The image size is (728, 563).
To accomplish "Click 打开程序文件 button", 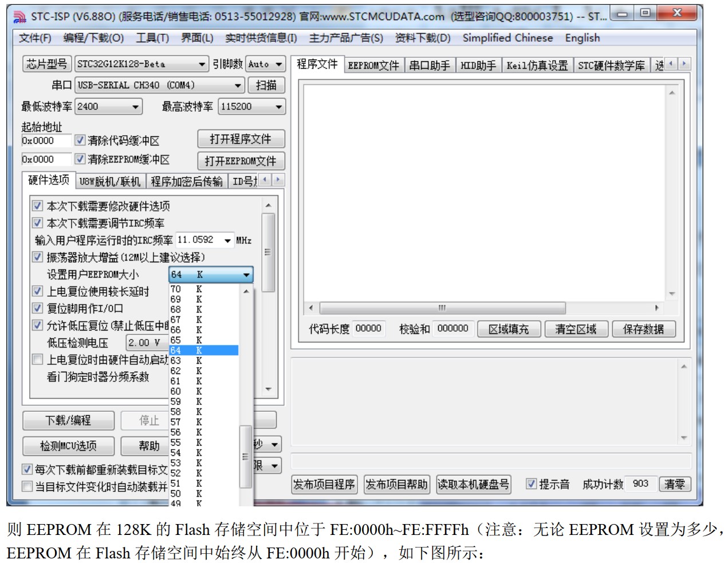I will tap(241, 139).
